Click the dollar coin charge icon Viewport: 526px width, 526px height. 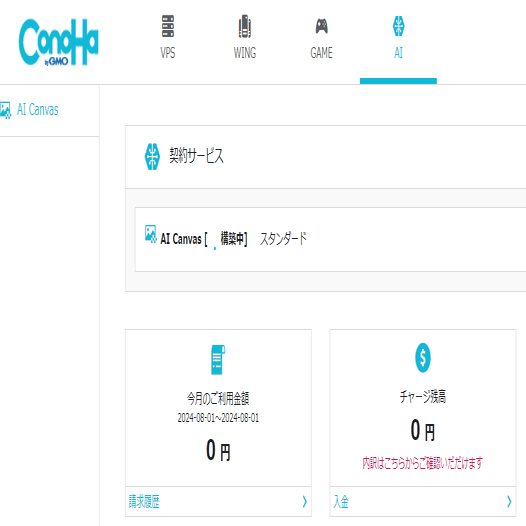[423, 358]
